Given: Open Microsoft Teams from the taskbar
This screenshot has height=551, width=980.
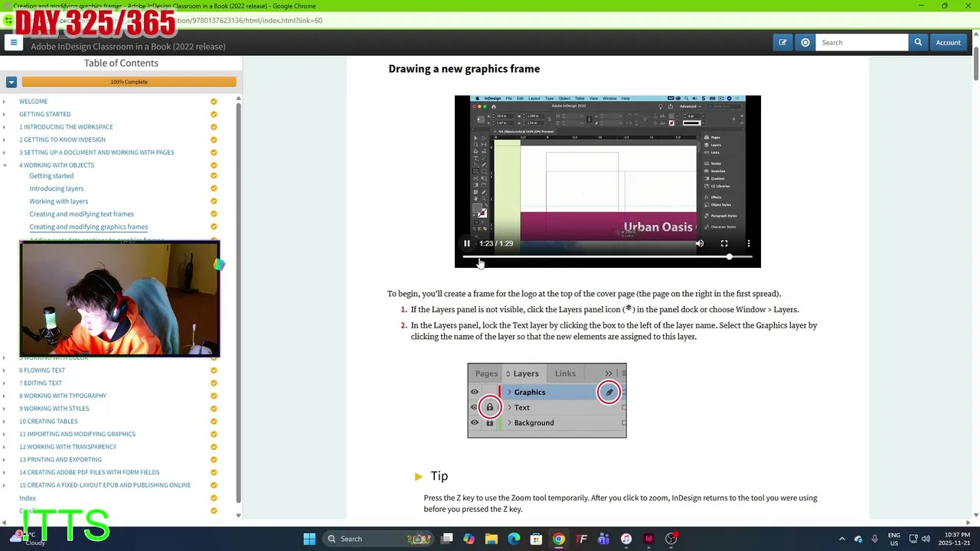Looking at the screenshot, I should click(604, 539).
